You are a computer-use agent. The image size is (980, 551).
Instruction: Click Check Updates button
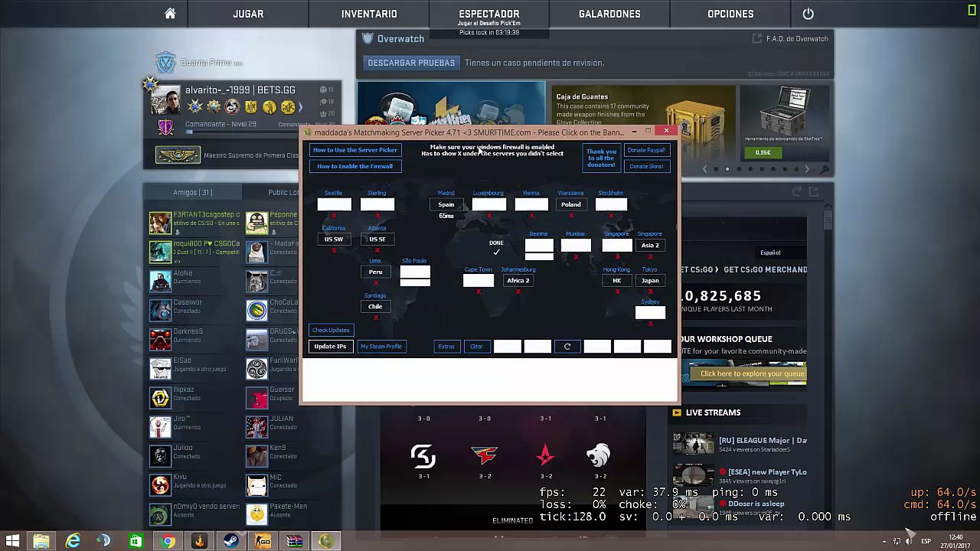(x=331, y=330)
